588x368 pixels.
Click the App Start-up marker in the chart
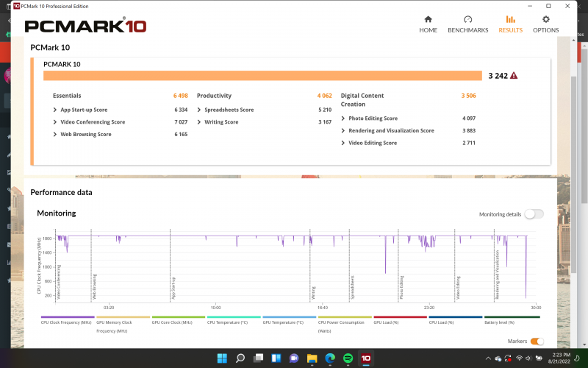pos(173,288)
